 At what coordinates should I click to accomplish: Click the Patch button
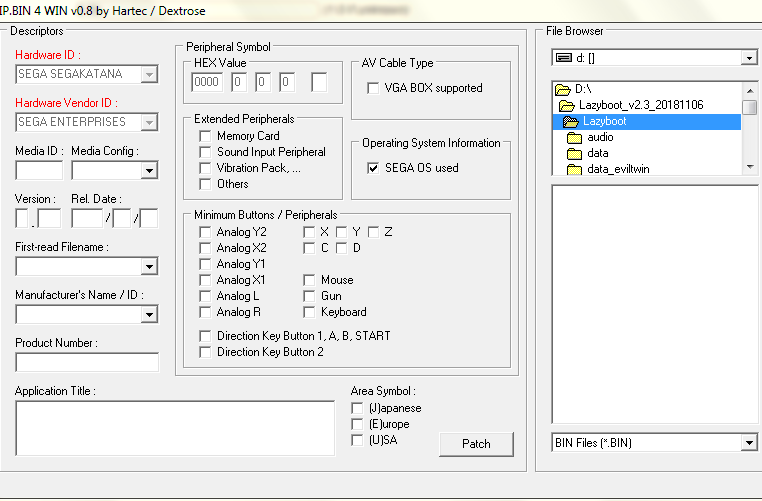[476, 444]
